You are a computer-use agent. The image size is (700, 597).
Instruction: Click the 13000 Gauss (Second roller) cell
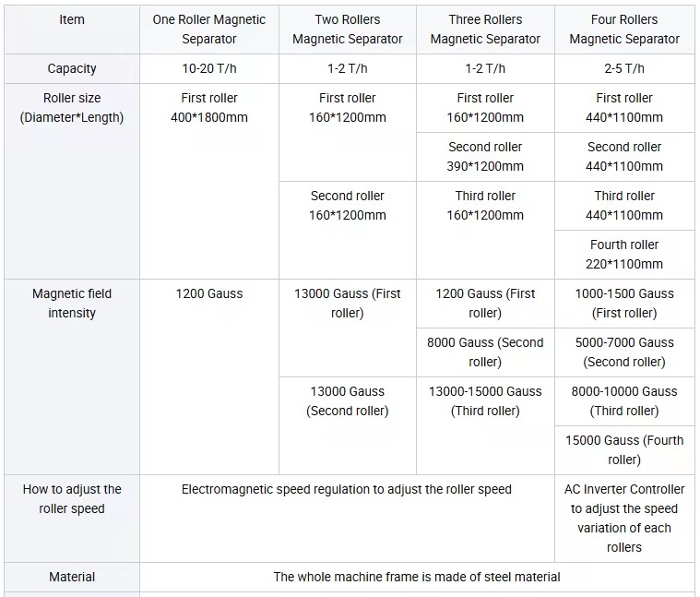click(x=348, y=425)
